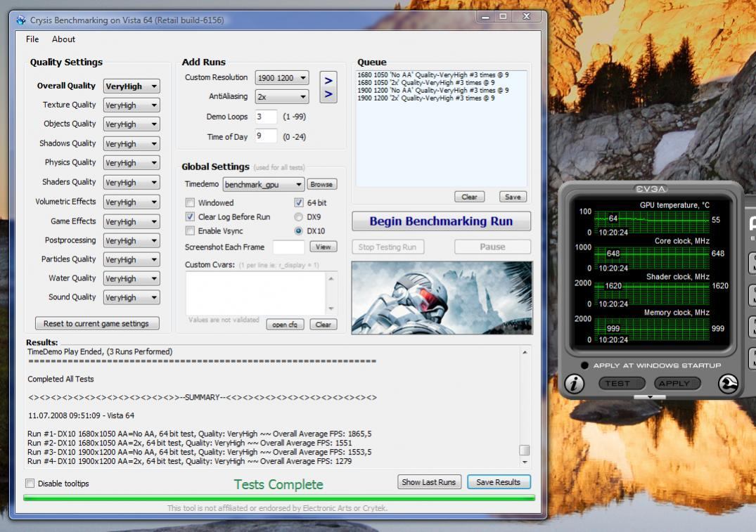Click the EVGA TEST button

click(622, 383)
